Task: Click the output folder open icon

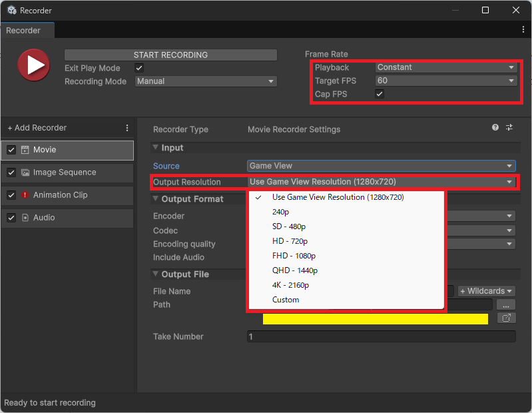Action: coord(506,318)
